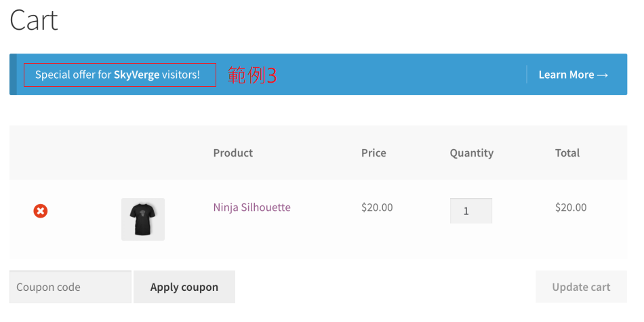
Task: Click the $20.00 unit price
Action: coord(377,207)
